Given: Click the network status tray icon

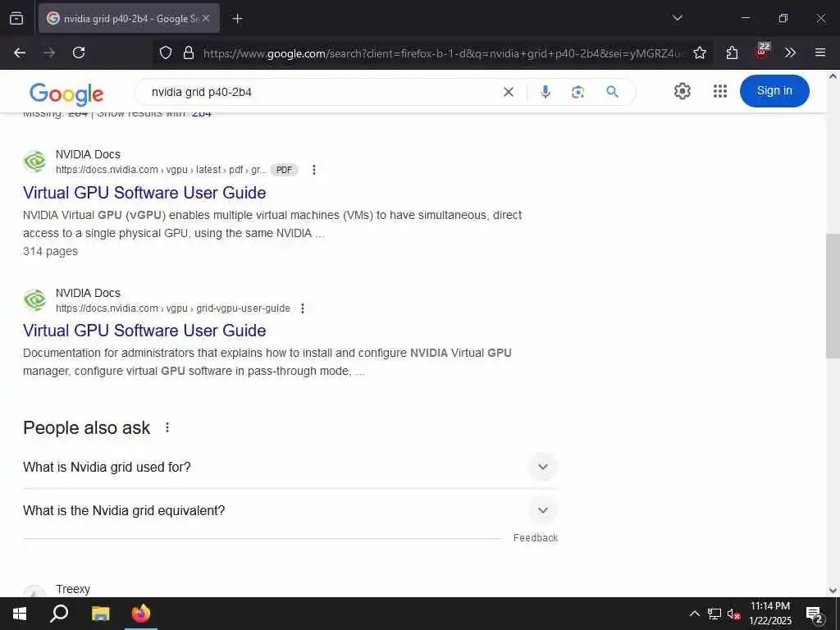Looking at the screenshot, I should pyautogui.click(x=714, y=614).
